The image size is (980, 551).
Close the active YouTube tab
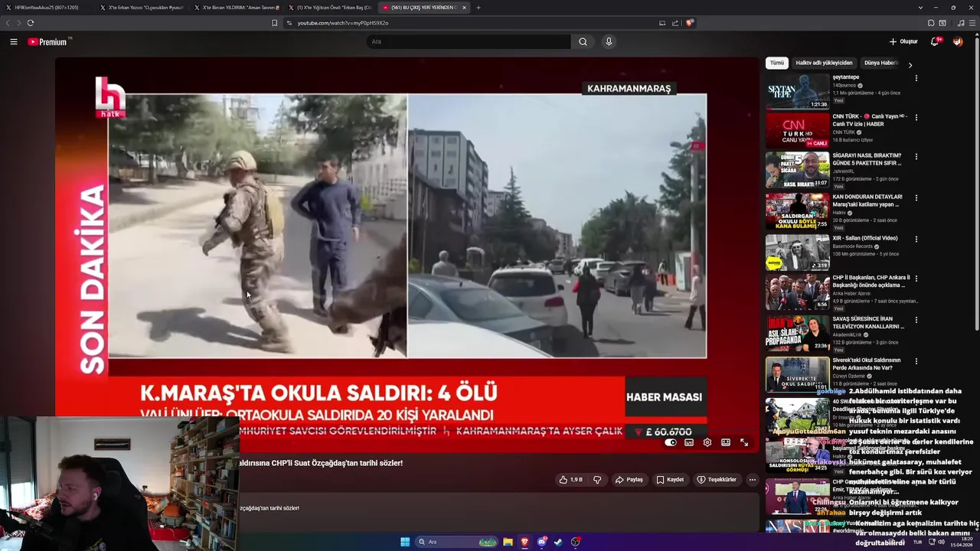click(464, 8)
